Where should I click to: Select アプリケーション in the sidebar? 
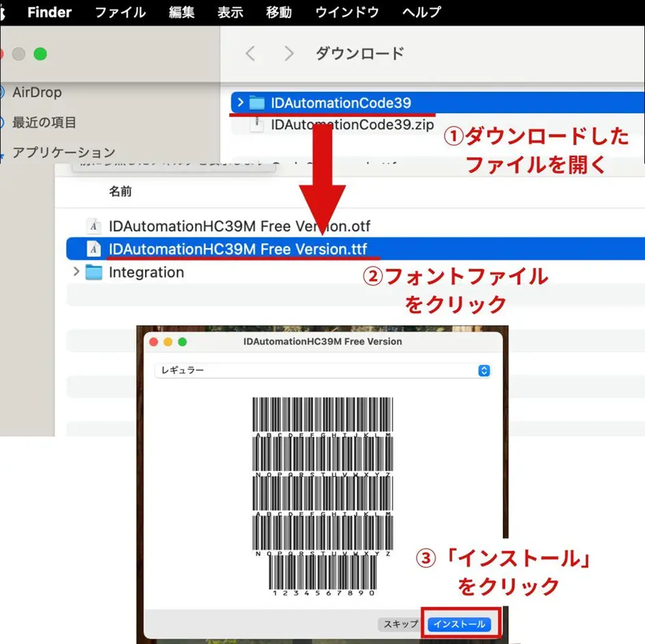(x=64, y=152)
